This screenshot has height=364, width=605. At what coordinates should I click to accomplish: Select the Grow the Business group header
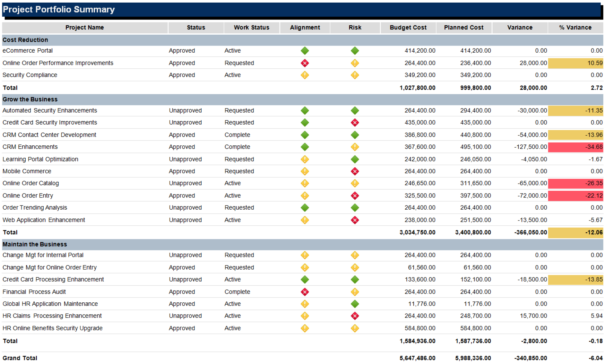point(303,100)
